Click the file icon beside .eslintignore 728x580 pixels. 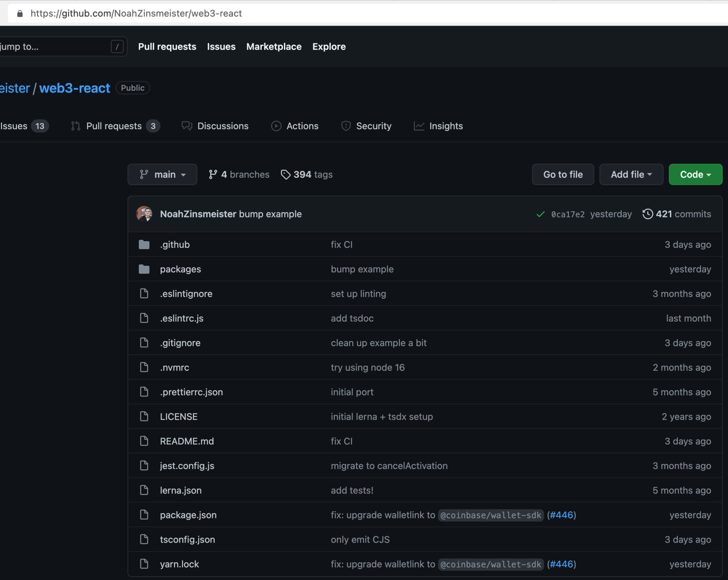pos(144,293)
